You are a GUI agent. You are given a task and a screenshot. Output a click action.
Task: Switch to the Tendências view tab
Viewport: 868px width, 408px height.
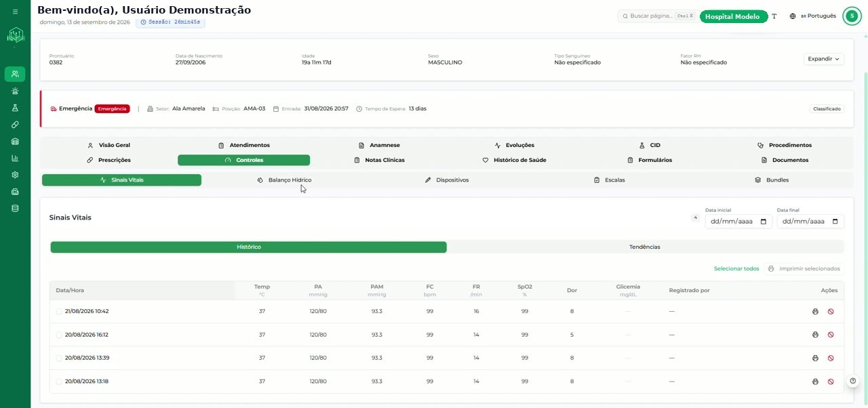click(645, 247)
